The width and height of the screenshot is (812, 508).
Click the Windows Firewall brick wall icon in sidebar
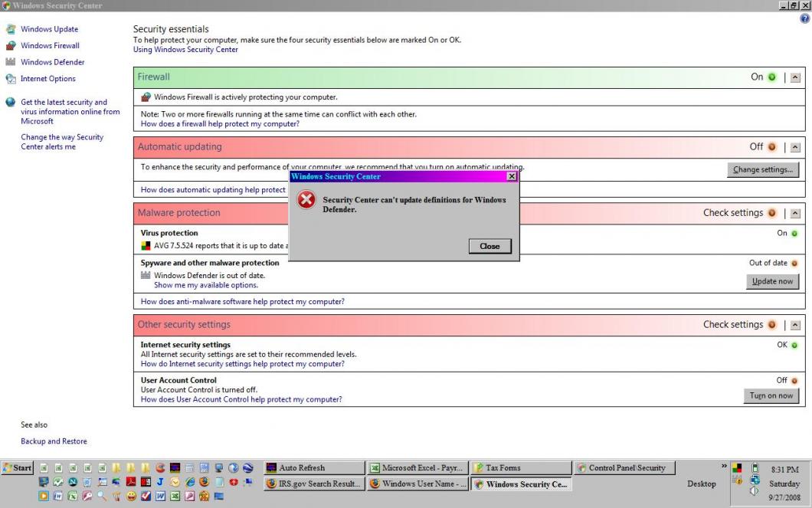tap(11, 45)
